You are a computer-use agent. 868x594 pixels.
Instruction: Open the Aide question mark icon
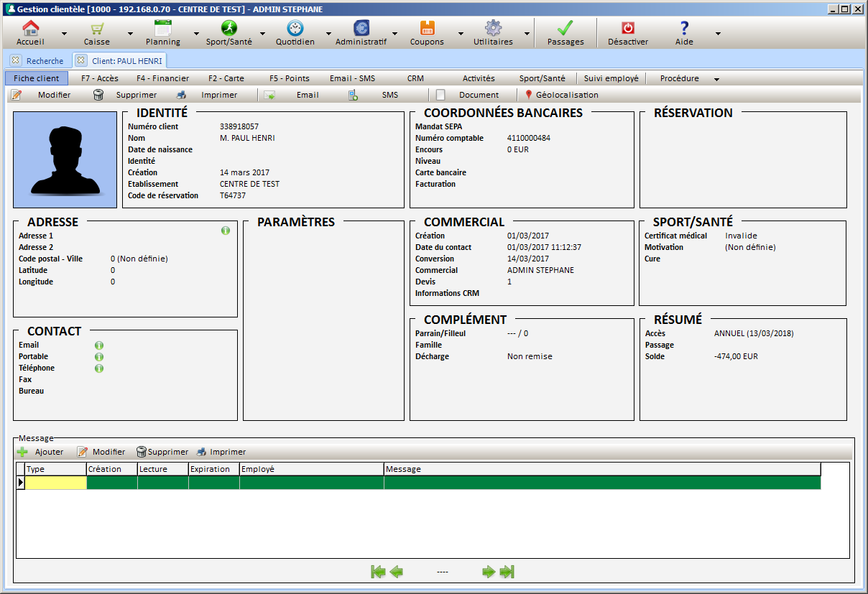[x=684, y=28]
